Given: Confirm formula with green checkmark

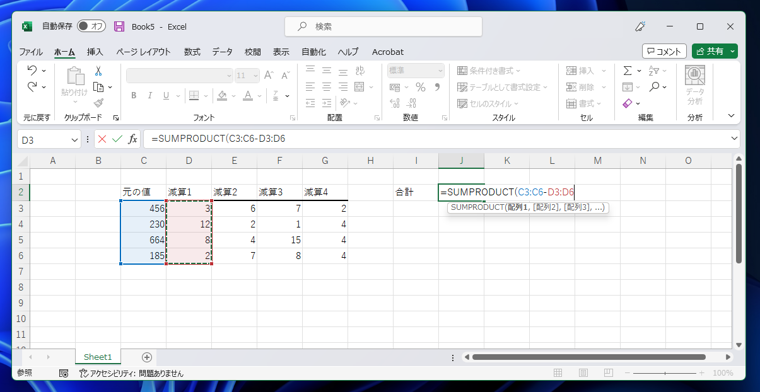Looking at the screenshot, I should (117, 140).
